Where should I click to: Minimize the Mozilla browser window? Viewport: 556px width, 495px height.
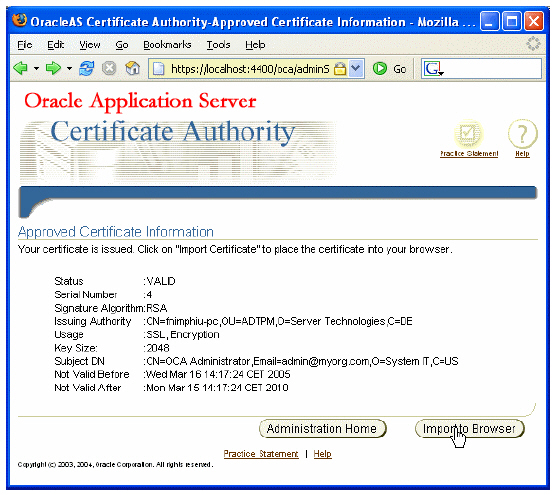coord(490,21)
